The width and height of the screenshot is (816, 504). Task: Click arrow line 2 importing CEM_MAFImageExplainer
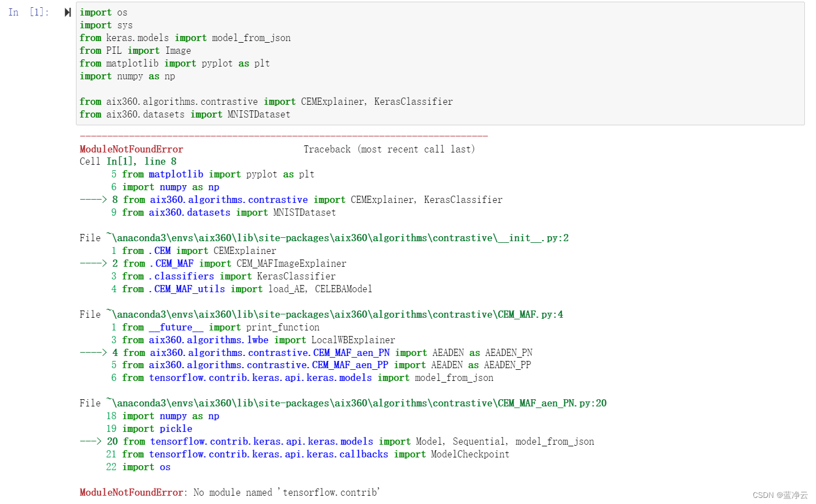[213, 263]
